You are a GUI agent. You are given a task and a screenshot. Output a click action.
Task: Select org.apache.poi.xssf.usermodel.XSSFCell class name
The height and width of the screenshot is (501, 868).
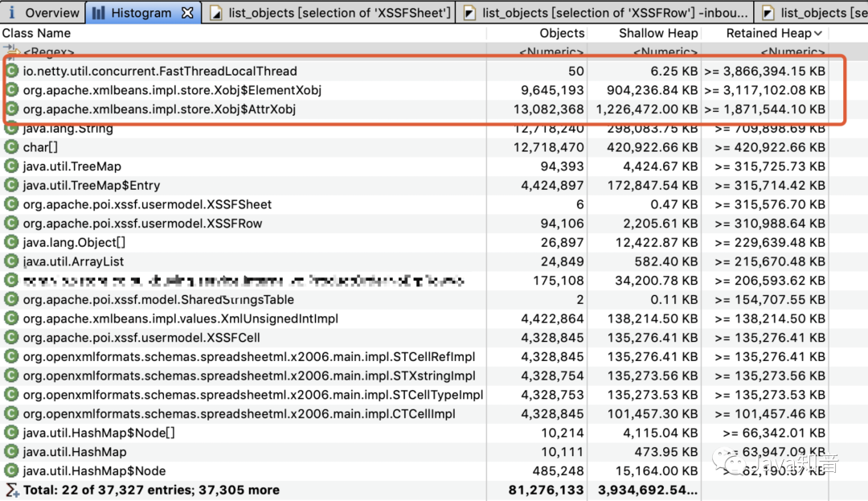141,338
